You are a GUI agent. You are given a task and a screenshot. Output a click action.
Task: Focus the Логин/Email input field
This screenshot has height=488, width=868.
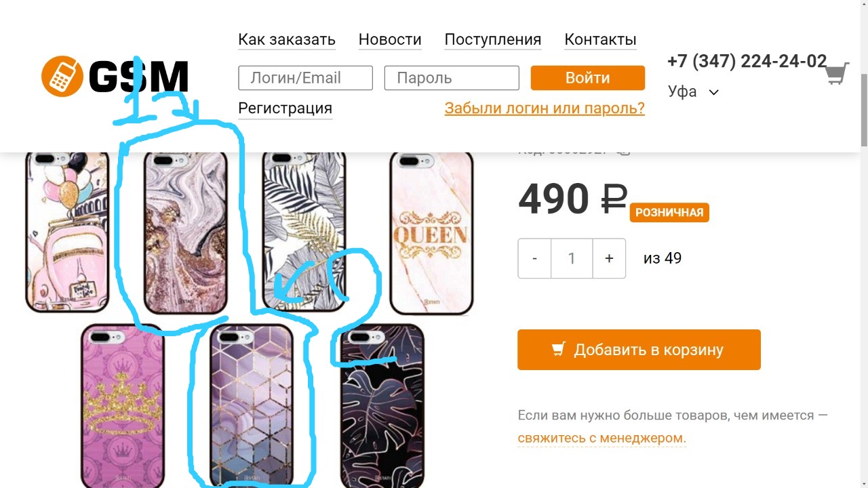[305, 78]
